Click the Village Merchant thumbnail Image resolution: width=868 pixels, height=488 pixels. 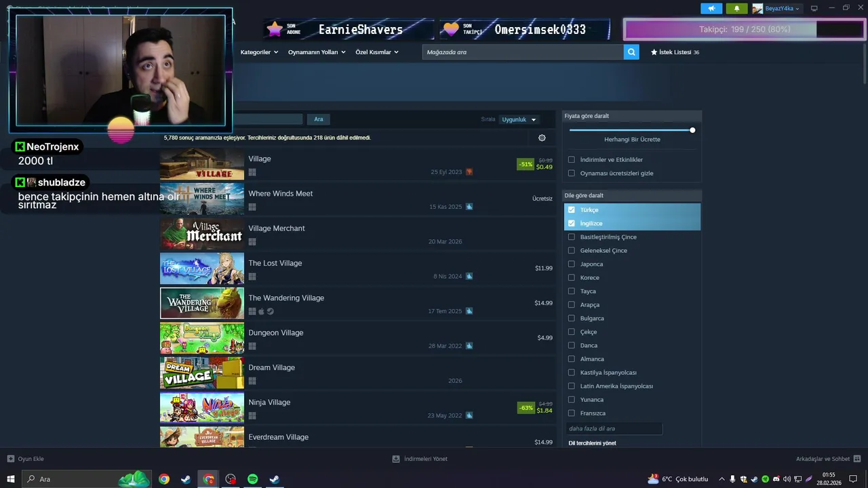(x=202, y=234)
